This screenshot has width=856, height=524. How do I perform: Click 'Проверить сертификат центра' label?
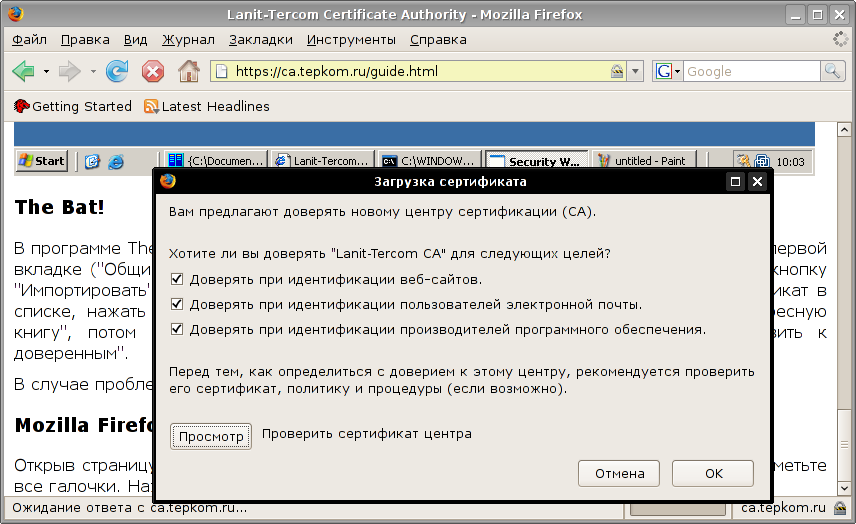tap(367, 434)
